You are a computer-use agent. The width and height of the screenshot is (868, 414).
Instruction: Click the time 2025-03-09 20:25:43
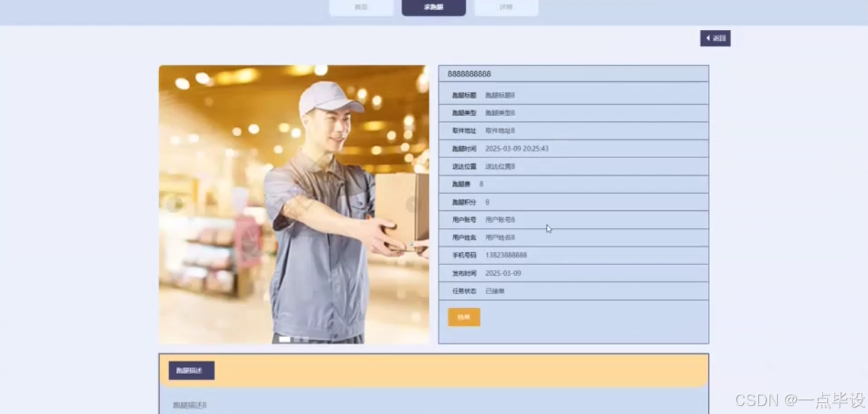click(516, 149)
